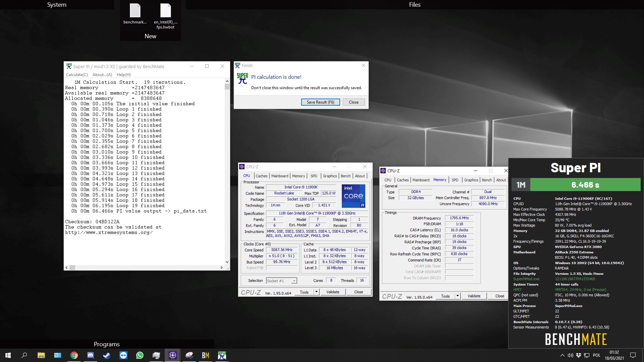Click Super PI vertical scrollbar down arrow
The width and height of the screenshot is (644, 362).
pos(227,262)
